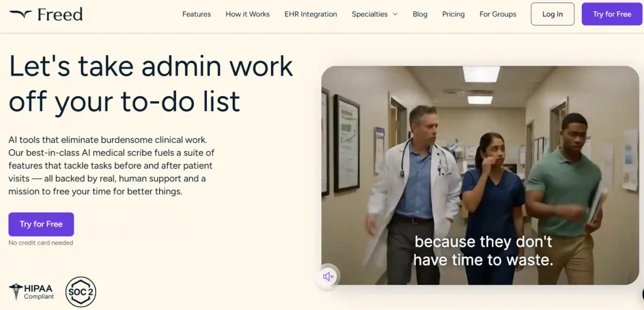Click the Log In button
Screen dimensions: 644x310
(552, 14)
